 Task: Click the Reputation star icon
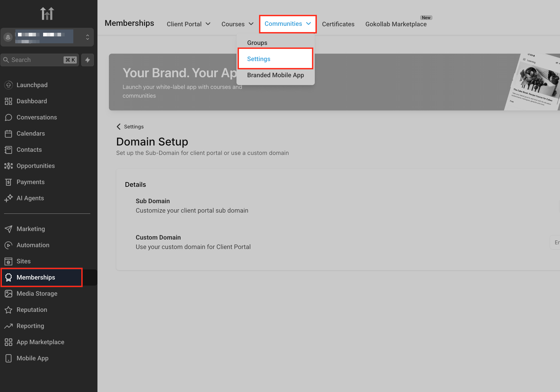(9, 310)
